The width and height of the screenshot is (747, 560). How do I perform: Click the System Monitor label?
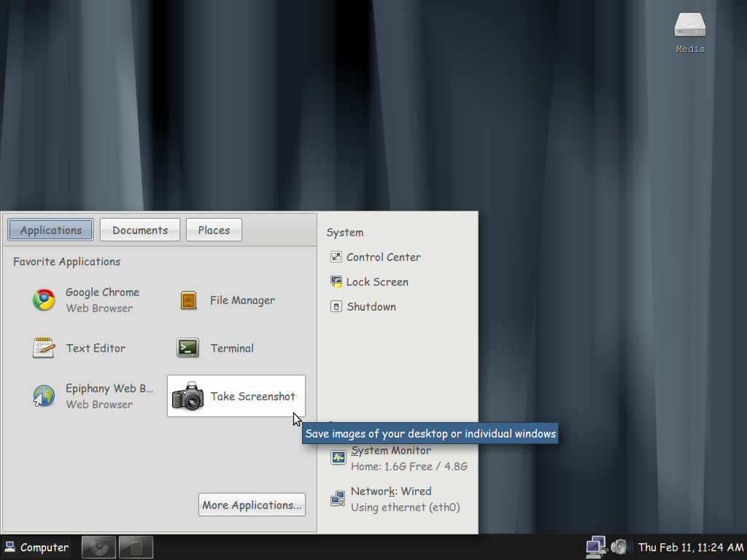click(x=391, y=451)
